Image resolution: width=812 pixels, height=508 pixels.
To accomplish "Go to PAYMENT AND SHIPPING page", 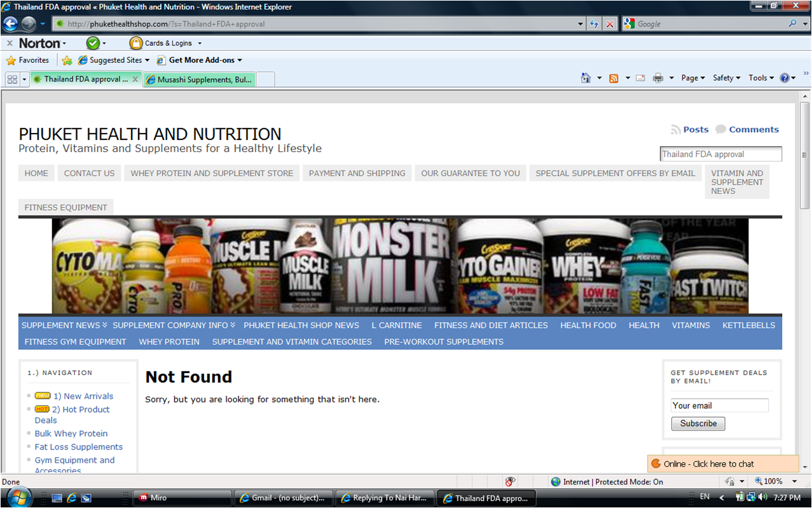I will 357,173.
